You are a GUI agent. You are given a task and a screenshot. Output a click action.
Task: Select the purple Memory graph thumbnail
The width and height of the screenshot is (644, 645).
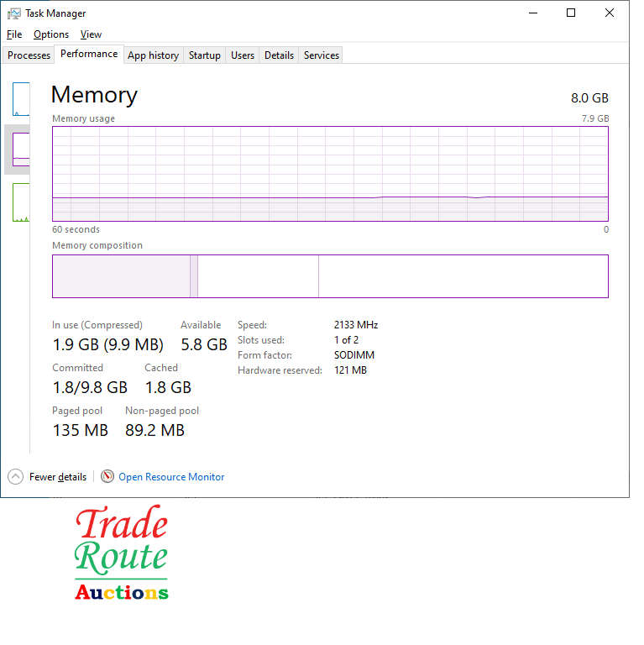click(x=21, y=149)
